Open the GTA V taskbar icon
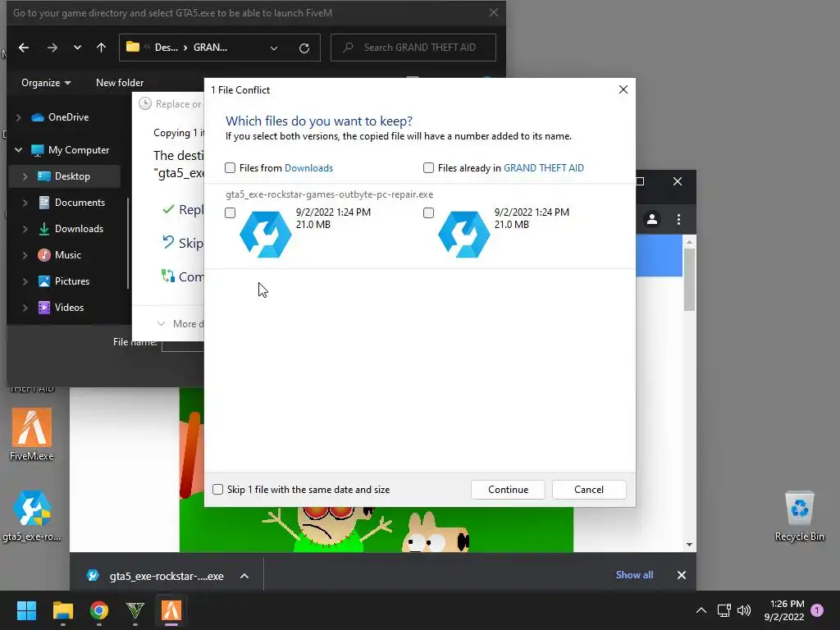 pos(135,610)
